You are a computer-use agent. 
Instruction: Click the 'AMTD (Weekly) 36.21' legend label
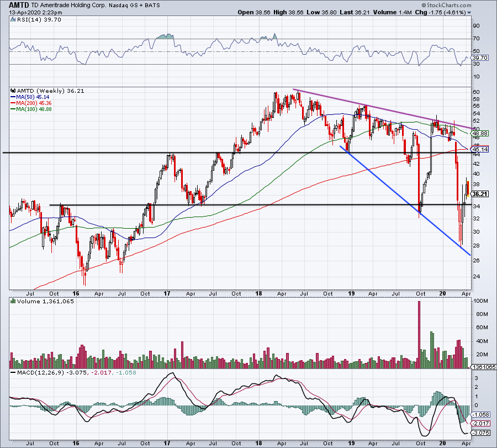[x=50, y=91]
